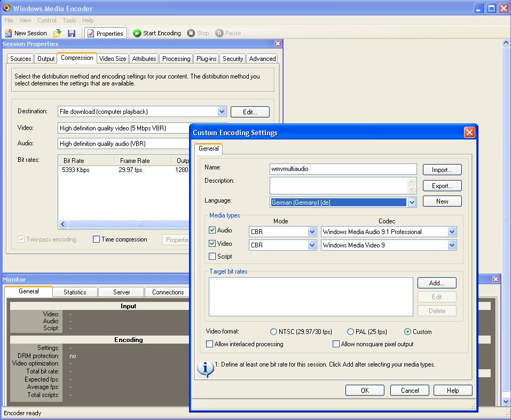Screen dimensions: 511x420
Task: Close the Custom Encoding Settings dialog
Action: pyautogui.click(x=469, y=133)
